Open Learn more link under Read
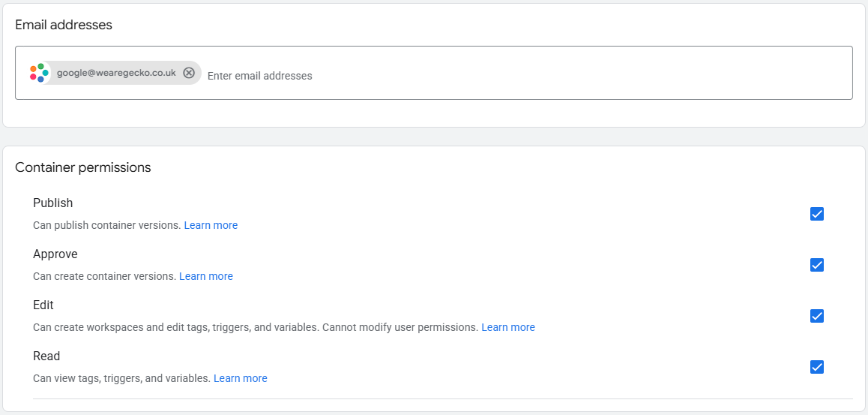Image resolution: width=868 pixels, height=415 pixels. tap(241, 378)
